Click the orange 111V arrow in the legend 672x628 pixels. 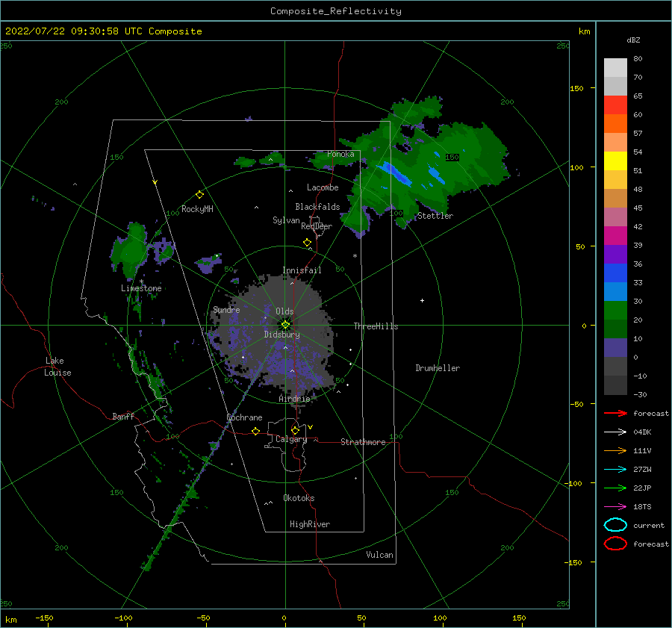pos(615,450)
